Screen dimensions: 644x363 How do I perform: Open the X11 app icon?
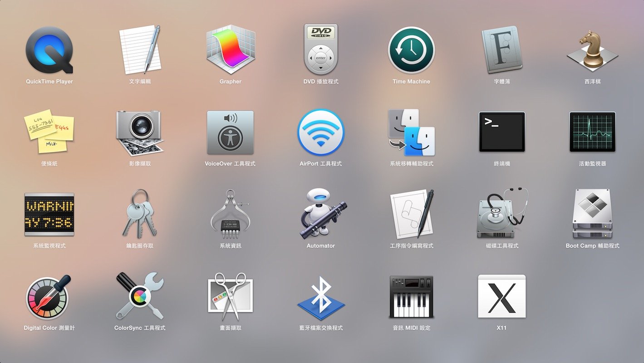[x=502, y=296]
